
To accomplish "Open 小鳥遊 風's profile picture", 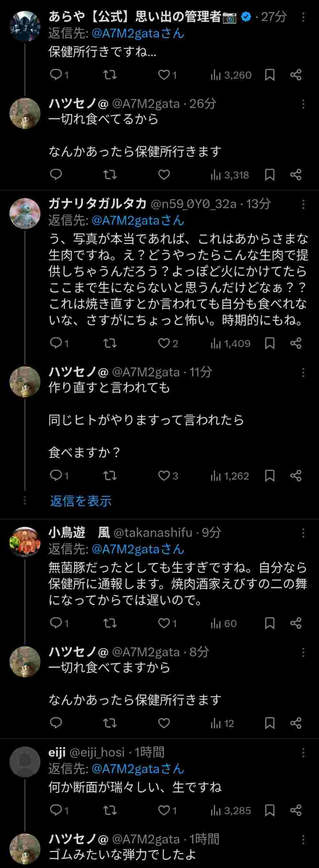I will point(25,541).
